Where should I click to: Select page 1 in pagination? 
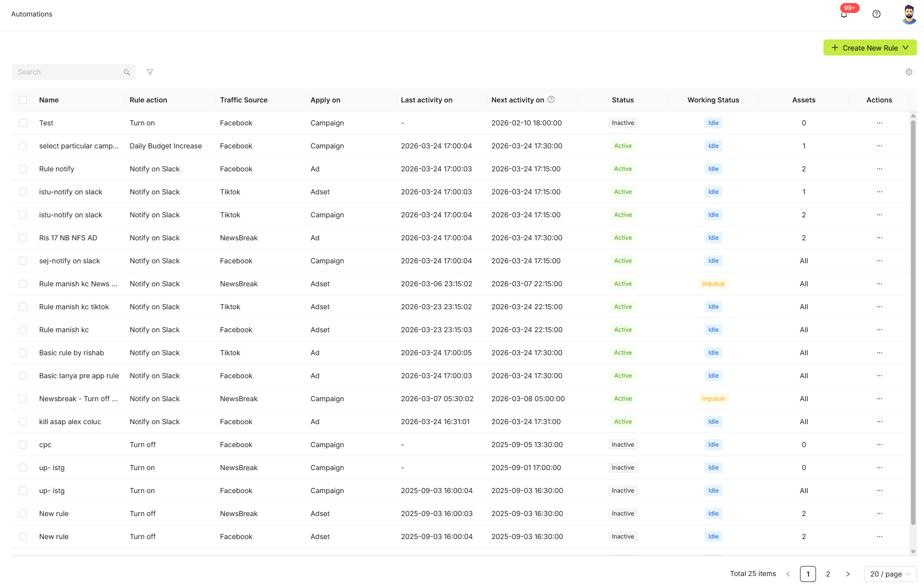click(x=807, y=574)
